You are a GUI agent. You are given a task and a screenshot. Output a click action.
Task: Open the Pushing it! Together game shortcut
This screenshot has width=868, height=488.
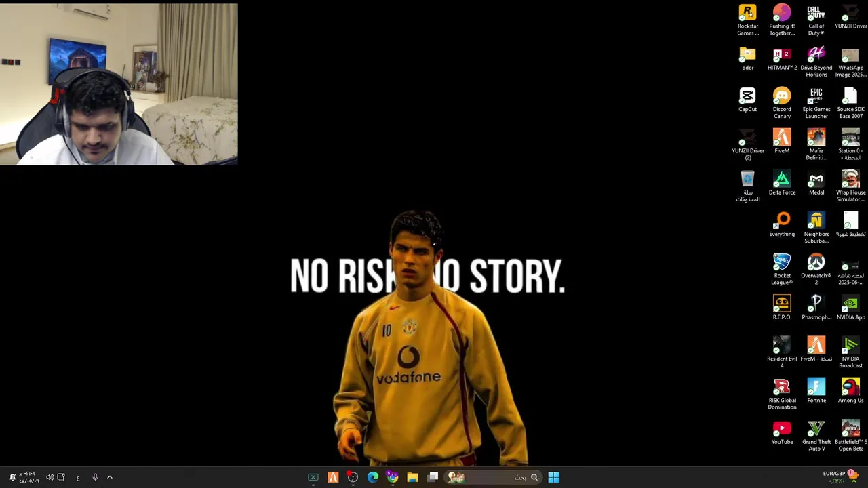(782, 20)
